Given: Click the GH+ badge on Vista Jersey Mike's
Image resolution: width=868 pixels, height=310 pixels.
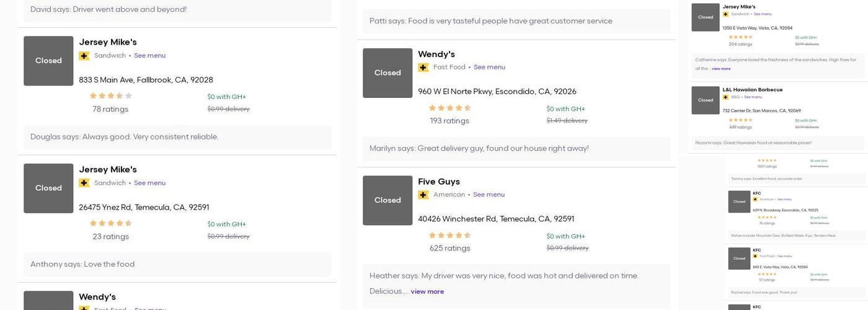Looking at the screenshot, I should (x=725, y=14).
